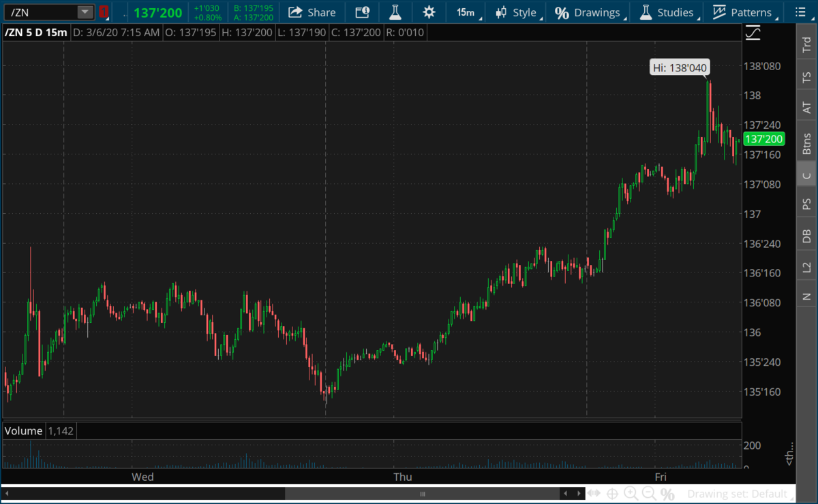Image resolution: width=818 pixels, height=504 pixels.
Task: Click the scroll-left triangle beside the zoom tools
Action: pos(565,494)
